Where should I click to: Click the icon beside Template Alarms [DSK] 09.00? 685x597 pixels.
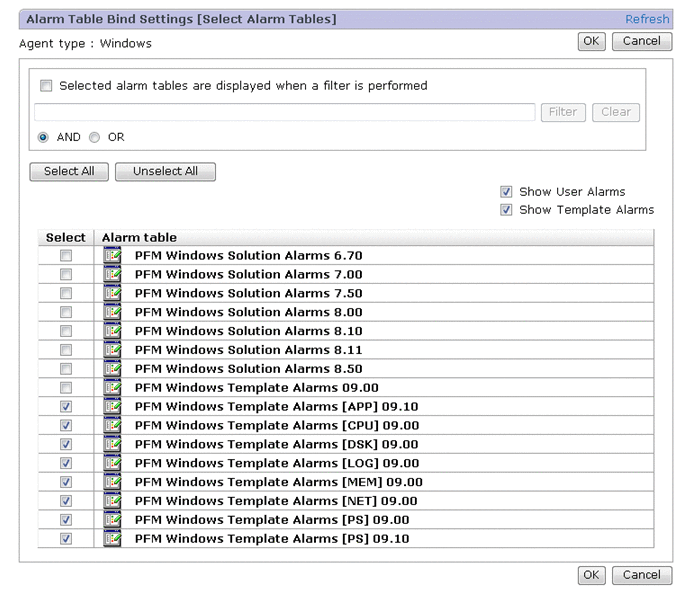112,444
